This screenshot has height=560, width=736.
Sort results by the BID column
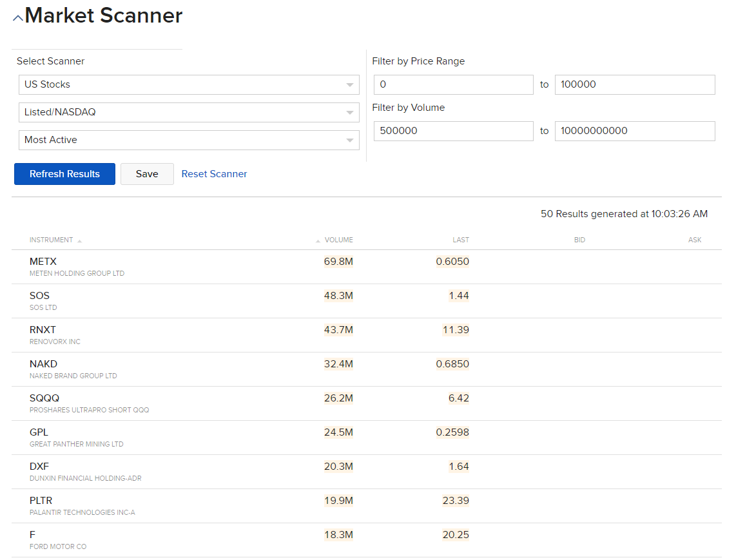579,240
